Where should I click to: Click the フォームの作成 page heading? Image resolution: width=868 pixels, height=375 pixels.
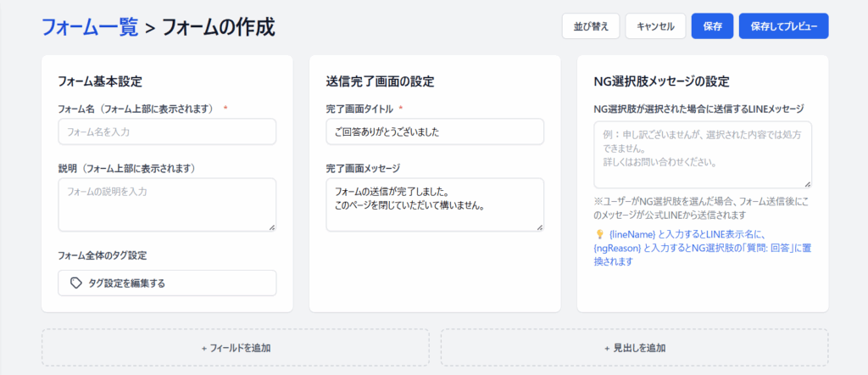pyautogui.click(x=218, y=26)
